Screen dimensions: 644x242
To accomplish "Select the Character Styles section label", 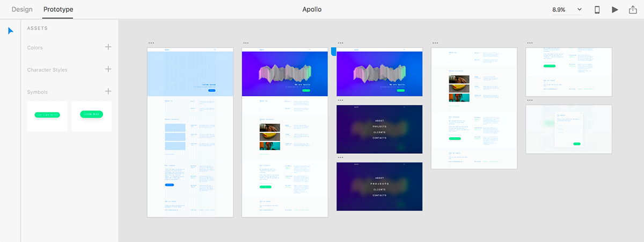I will click(47, 70).
